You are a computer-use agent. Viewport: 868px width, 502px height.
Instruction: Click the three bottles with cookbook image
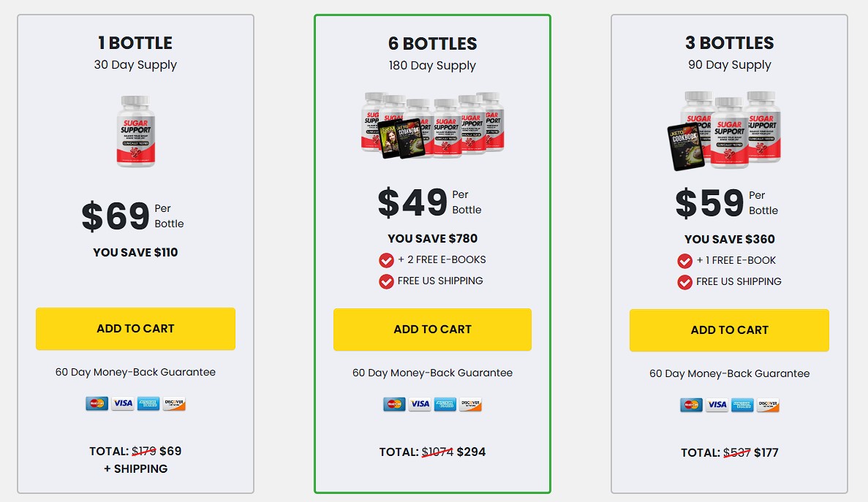point(724,131)
